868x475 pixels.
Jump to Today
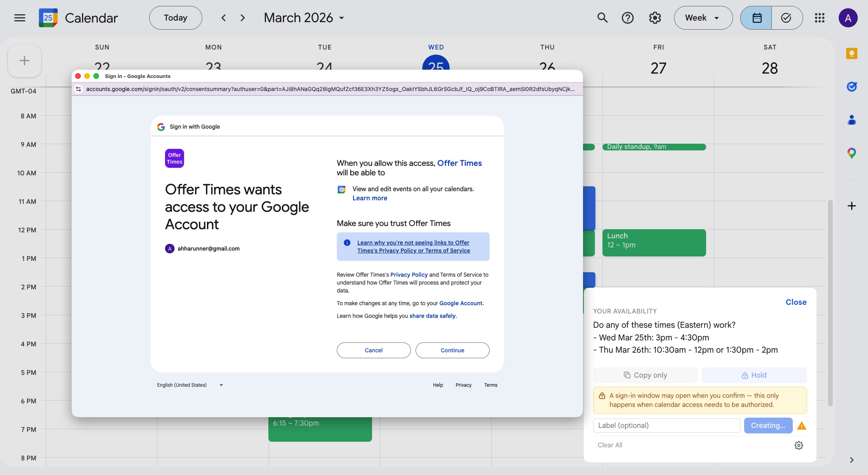pos(176,18)
